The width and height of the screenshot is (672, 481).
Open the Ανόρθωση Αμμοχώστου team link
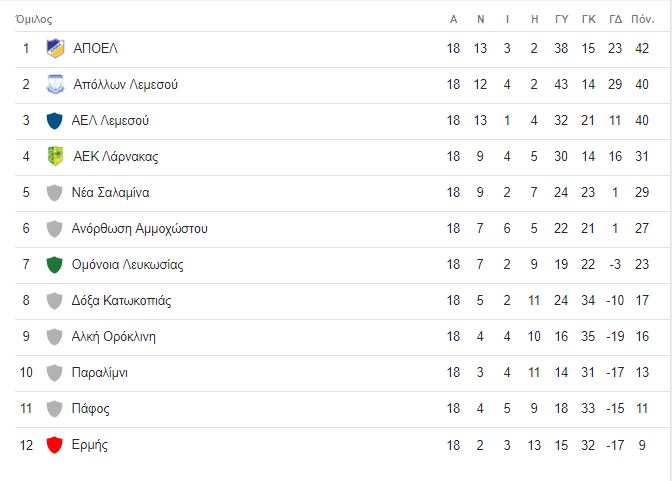[140, 228]
